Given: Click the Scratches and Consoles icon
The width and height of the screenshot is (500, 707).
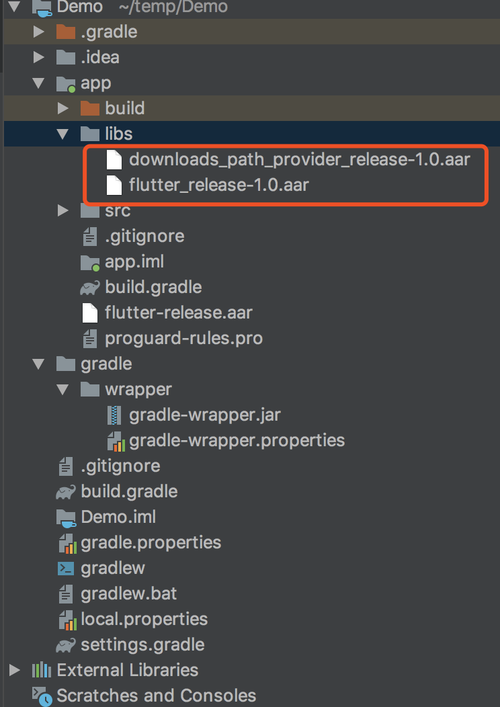Looking at the screenshot, I should click(42, 696).
